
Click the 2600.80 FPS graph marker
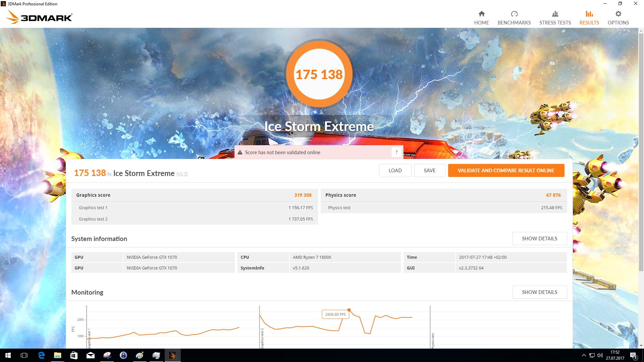[349, 310]
